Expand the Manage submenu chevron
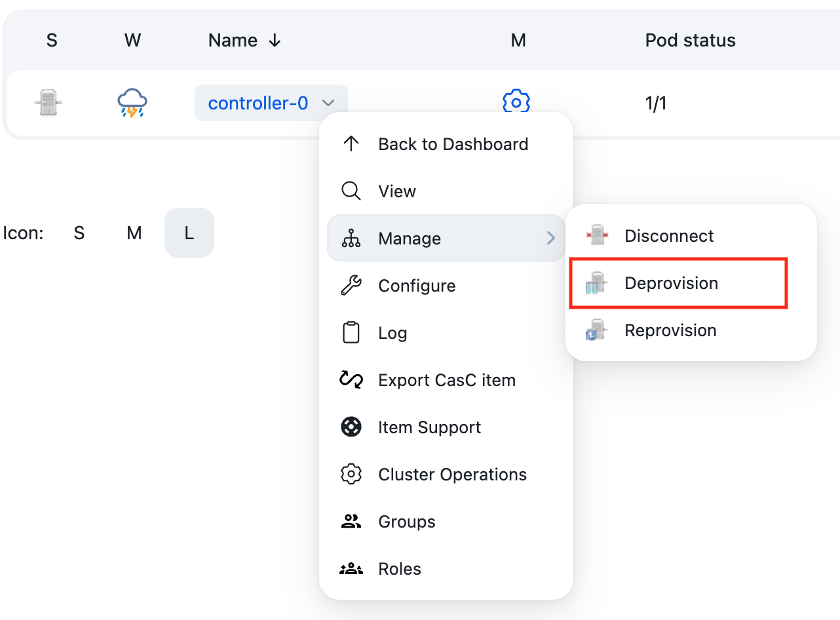840x620 pixels. coord(551,239)
